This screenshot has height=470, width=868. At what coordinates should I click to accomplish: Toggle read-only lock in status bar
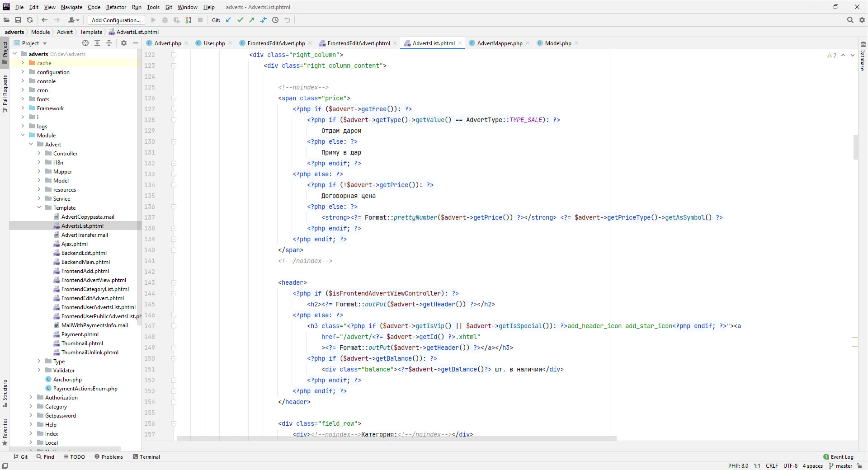coord(859,466)
